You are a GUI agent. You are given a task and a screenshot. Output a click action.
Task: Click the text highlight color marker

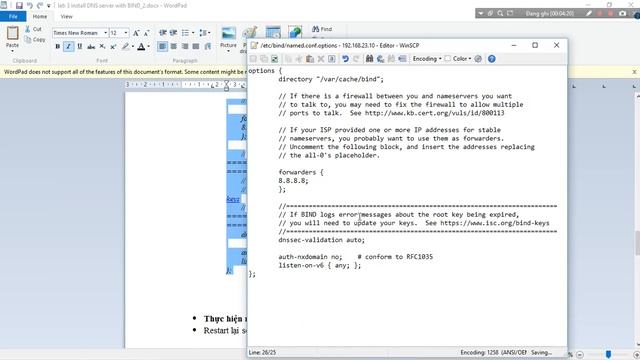tap(126, 47)
